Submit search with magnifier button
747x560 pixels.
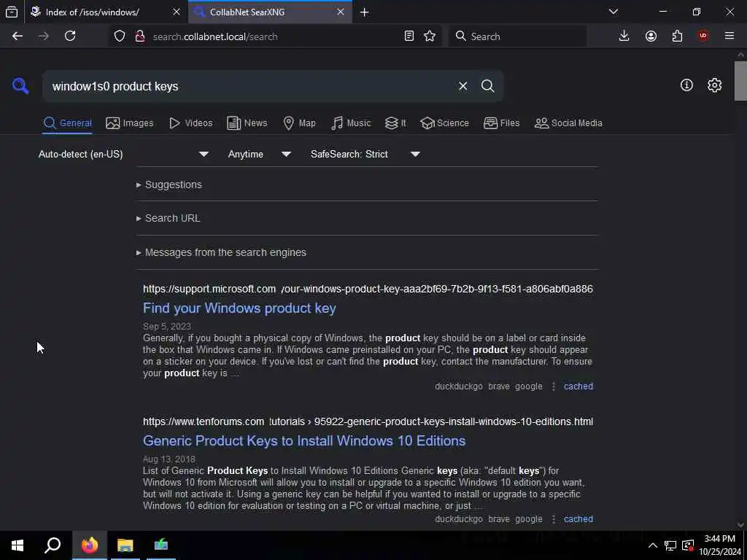(487, 86)
